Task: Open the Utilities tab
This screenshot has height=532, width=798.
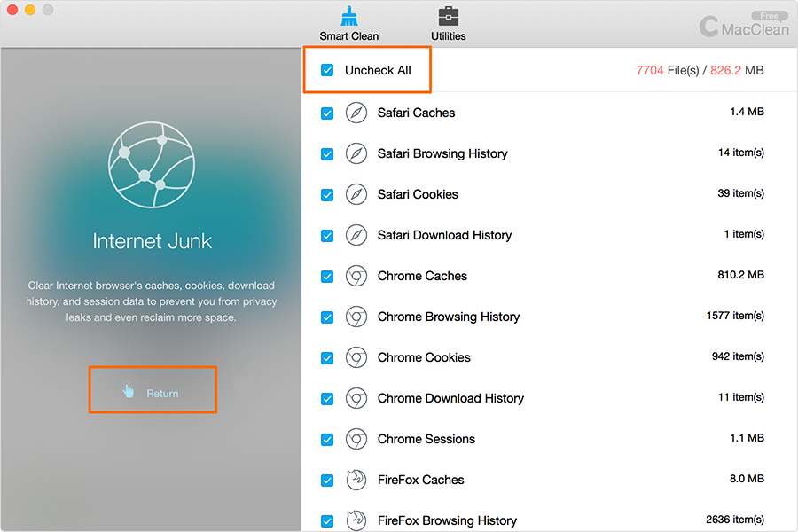Action: coord(449,24)
